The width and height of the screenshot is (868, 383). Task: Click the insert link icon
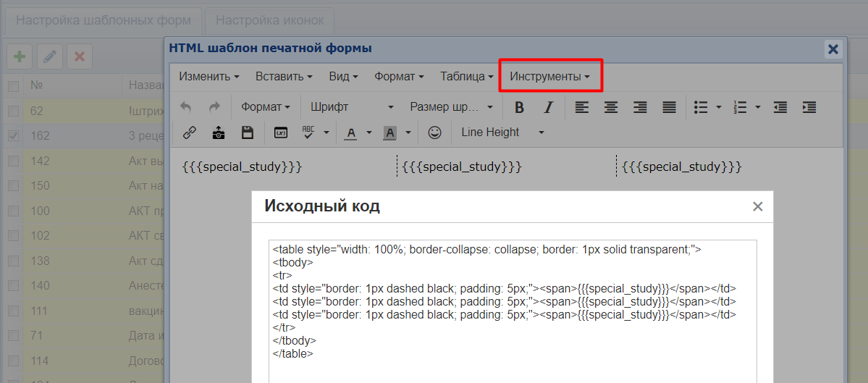pyautogui.click(x=190, y=132)
